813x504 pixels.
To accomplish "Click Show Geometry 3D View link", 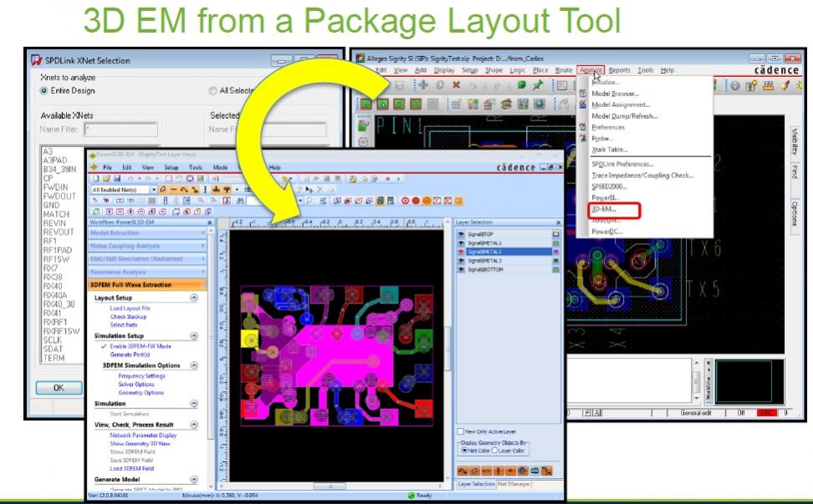I will click(x=140, y=444).
